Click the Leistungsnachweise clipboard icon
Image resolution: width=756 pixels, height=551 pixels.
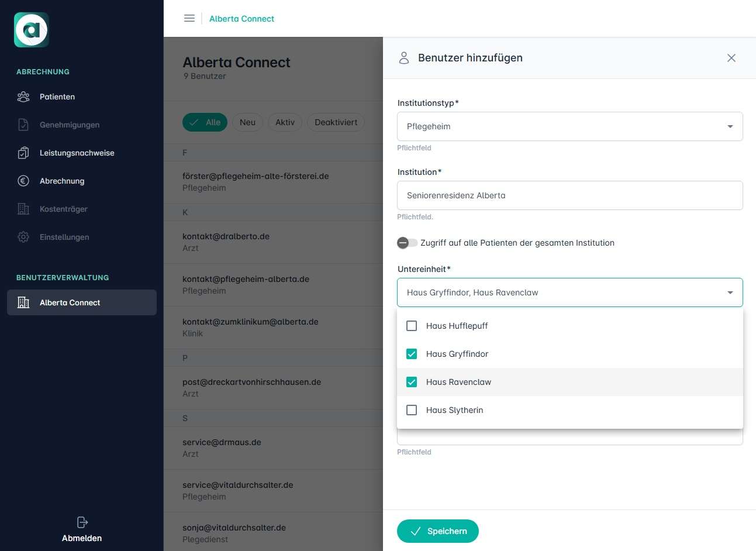[x=23, y=153]
